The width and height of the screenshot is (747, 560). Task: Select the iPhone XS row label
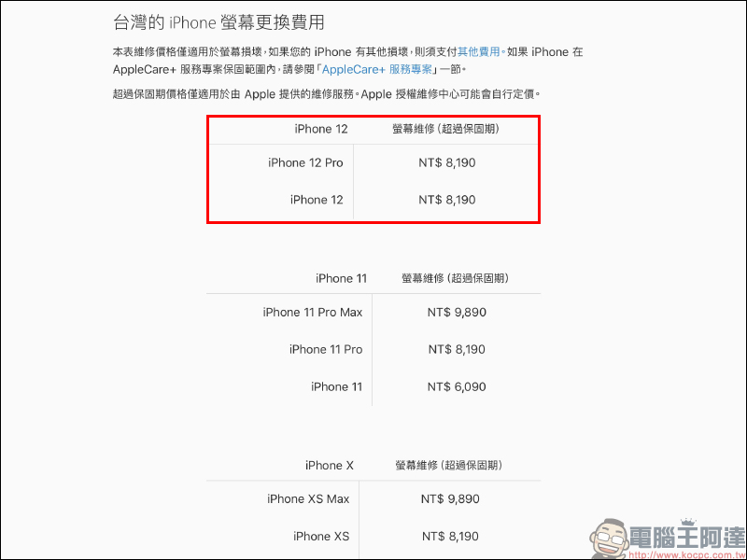tap(321, 536)
